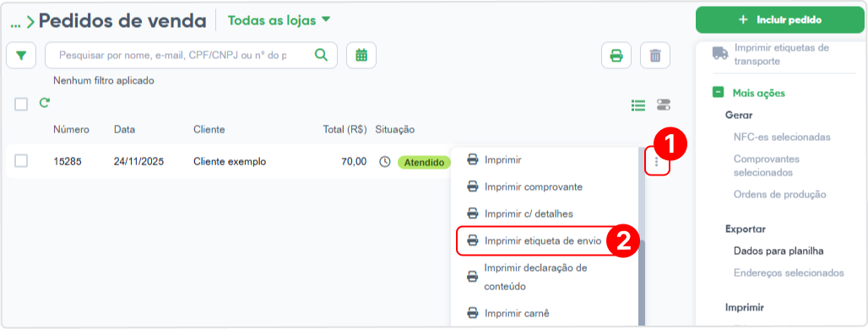
Task: Select checkbox for order 15285
Action: click(x=21, y=161)
